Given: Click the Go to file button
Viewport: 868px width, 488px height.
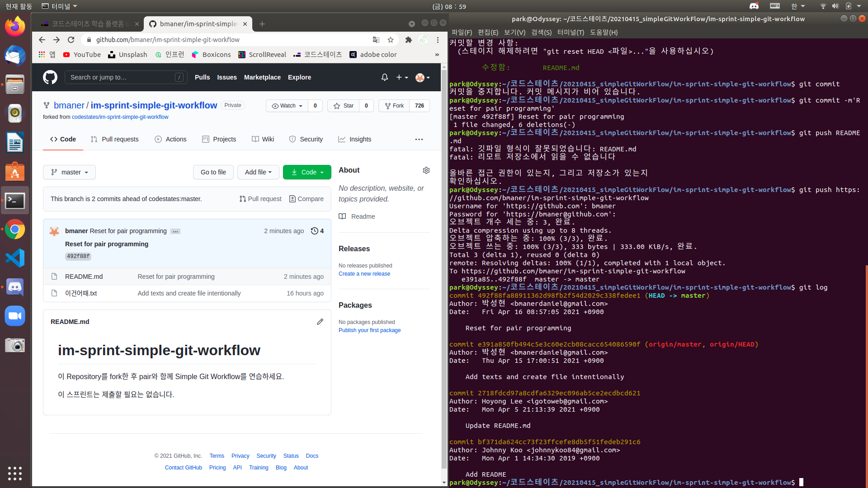Looking at the screenshot, I should 213,172.
